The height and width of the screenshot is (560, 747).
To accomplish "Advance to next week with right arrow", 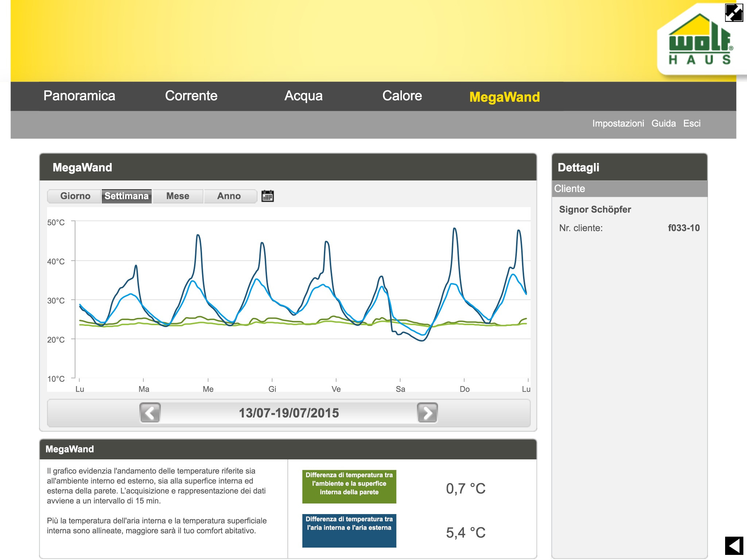I will tap(427, 413).
